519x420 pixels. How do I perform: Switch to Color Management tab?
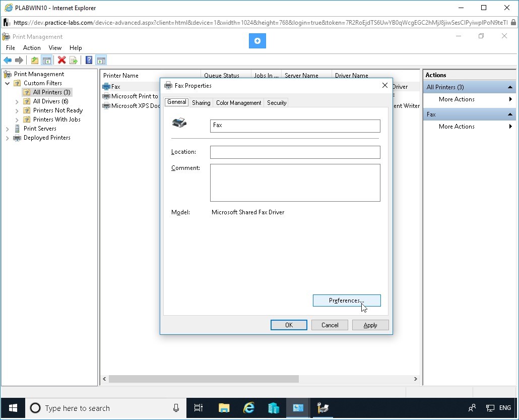tap(239, 103)
